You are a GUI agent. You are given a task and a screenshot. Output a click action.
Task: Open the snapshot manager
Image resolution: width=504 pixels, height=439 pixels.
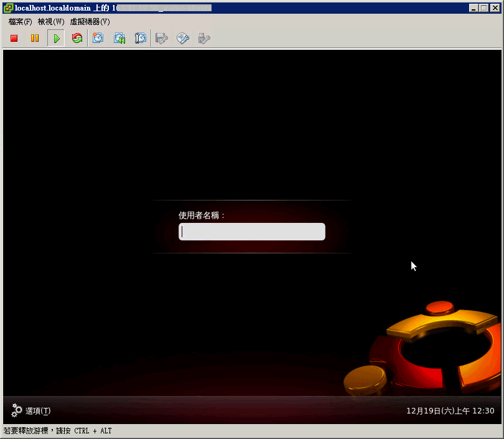point(140,38)
